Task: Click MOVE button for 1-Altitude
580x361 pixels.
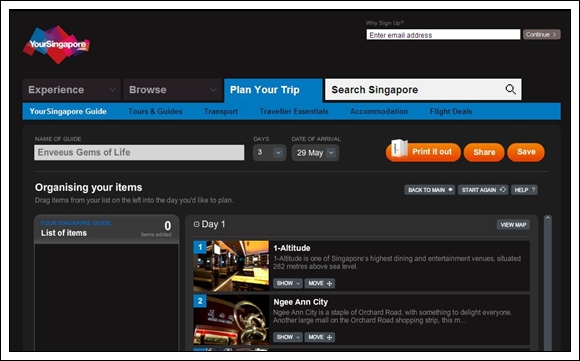Action: (x=320, y=283)
